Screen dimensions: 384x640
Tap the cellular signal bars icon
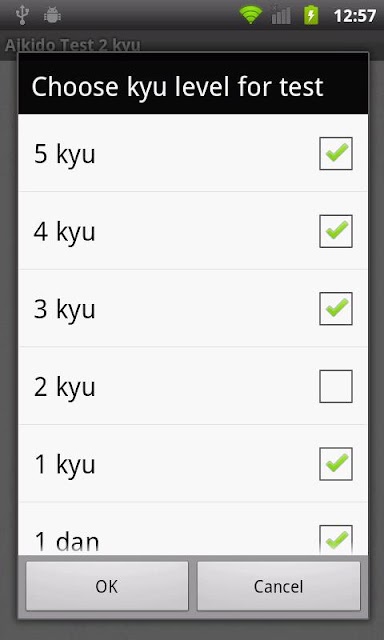281,16
